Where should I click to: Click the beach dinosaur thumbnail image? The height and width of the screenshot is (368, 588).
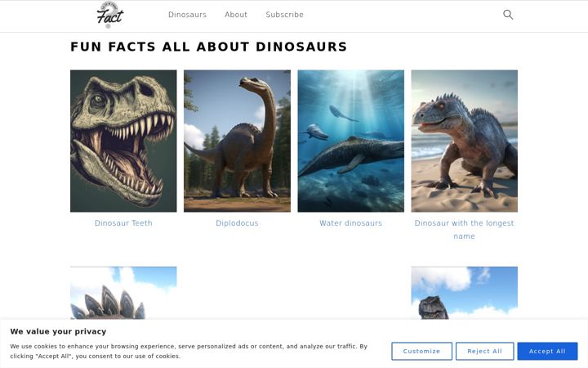[464, 141]
